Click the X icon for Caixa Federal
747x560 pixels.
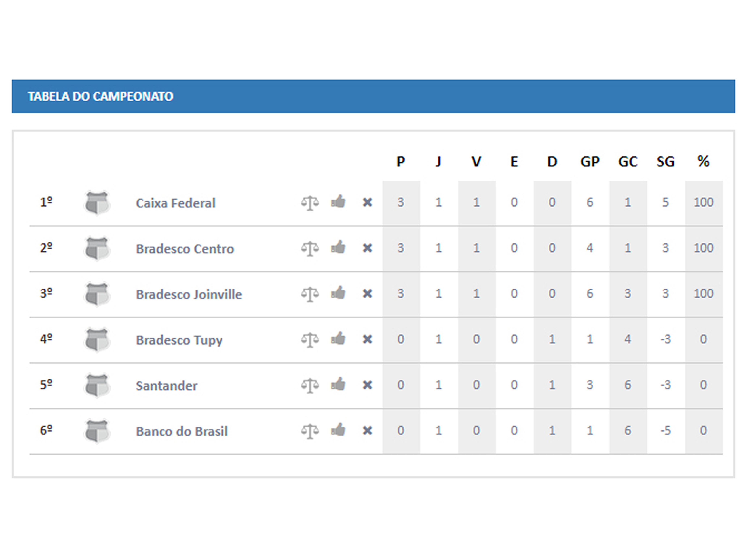[367, 203]
